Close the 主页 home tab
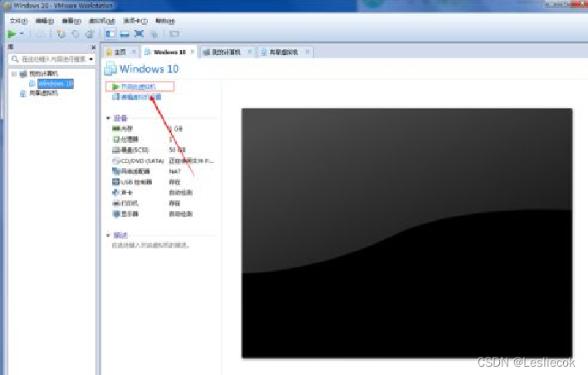The height and width of the screenshot is (375, 588). tap(134, 52)
